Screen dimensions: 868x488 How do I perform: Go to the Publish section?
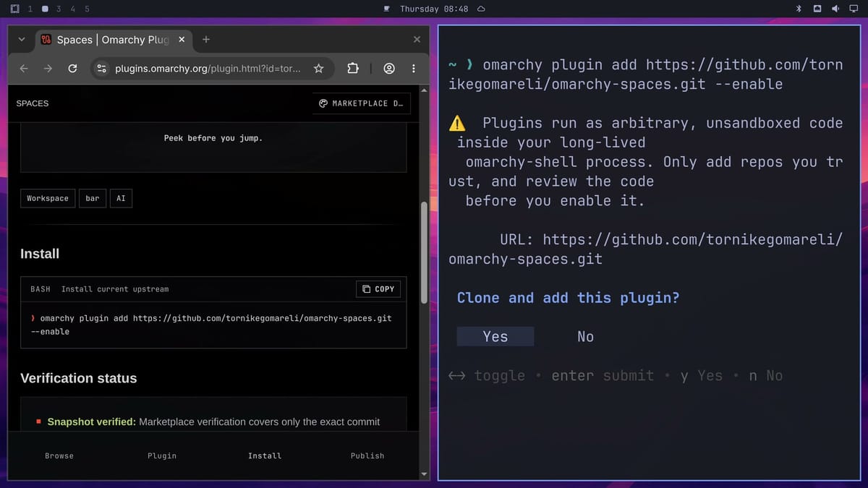click(367, 455)
